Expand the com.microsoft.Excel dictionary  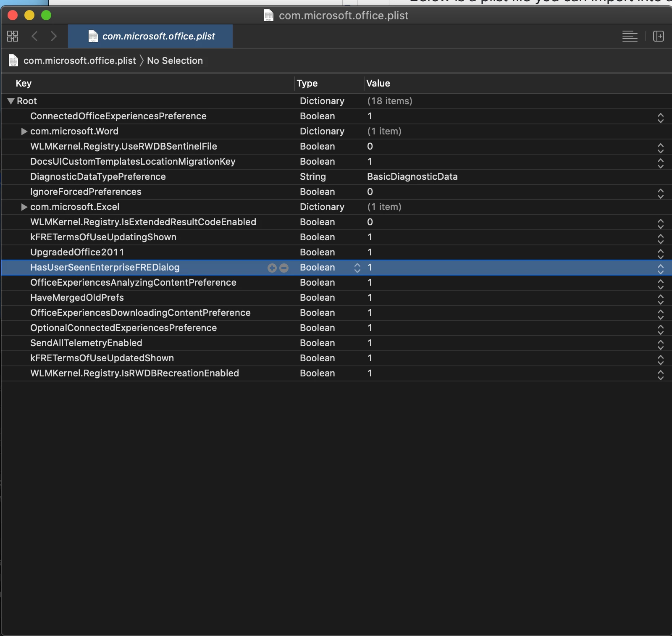click(24, 207)
